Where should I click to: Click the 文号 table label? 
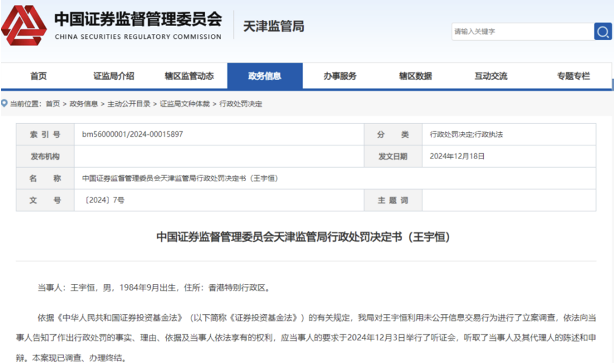tap(45, 201)
